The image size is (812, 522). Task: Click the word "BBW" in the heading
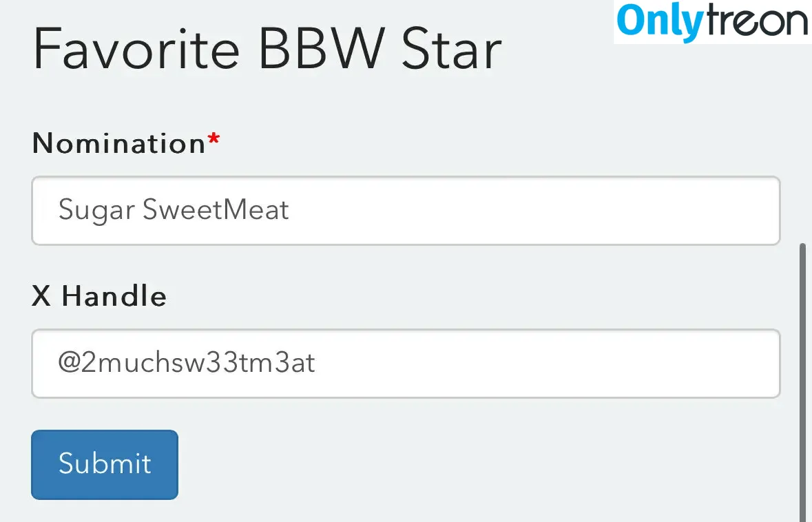coord(322,49)
